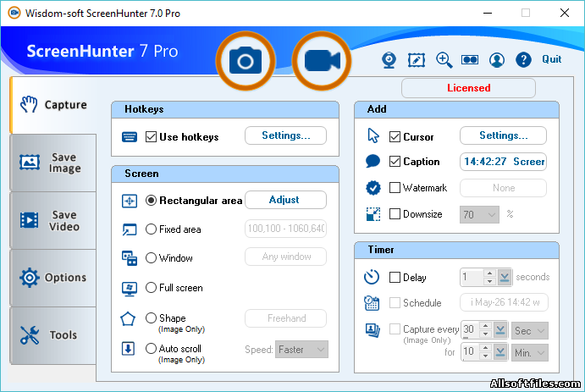Screen dimensions: 585x392
Task: Select the Auto scroll radio button
Action: point(151,348)
